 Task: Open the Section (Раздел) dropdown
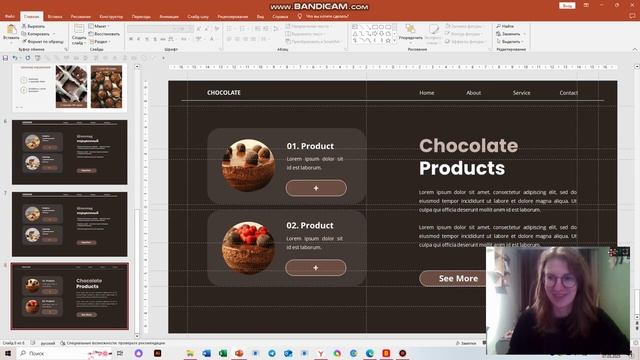100,42
